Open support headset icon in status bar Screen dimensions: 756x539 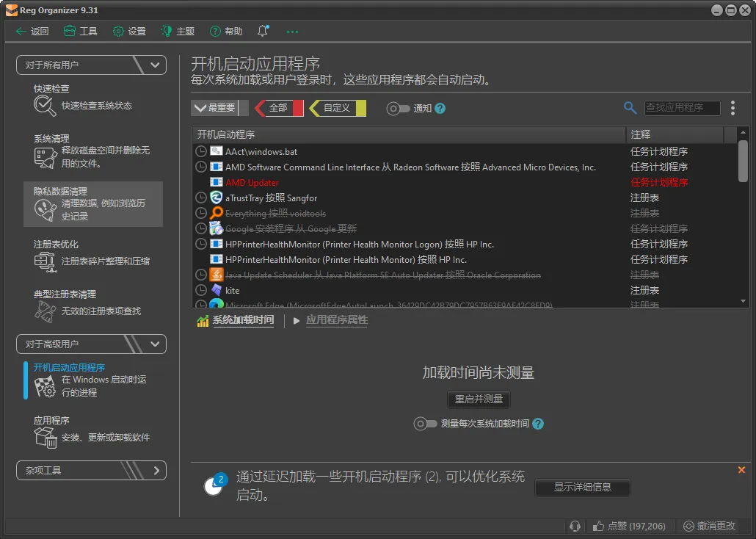pyautogui.click(x=575, y=526)
